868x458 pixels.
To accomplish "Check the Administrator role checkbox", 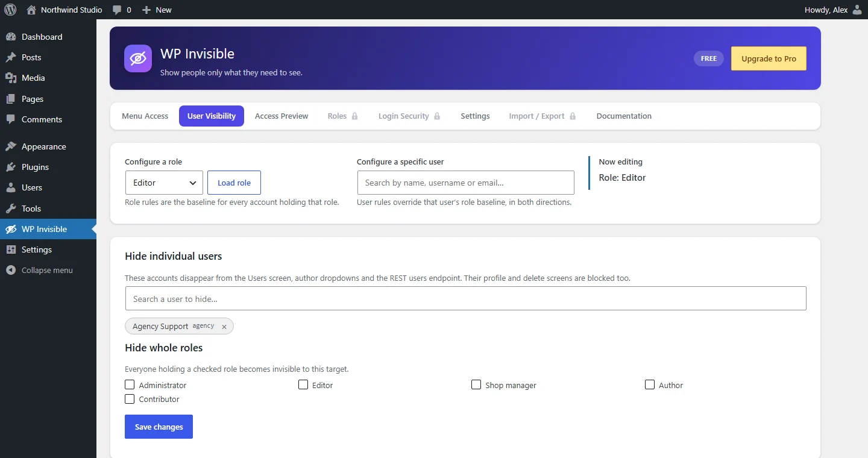I will pyautogui.click(x=130, y=384).
